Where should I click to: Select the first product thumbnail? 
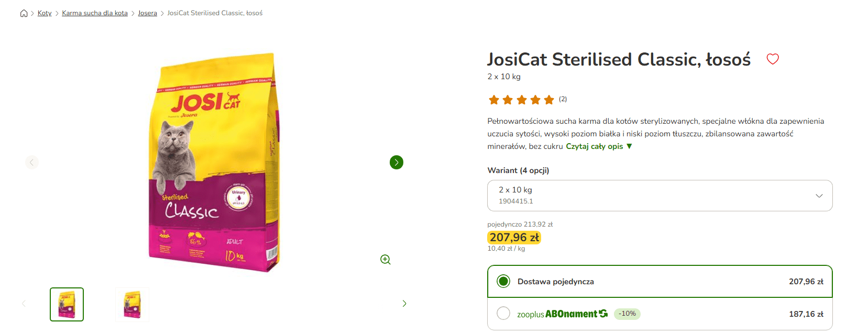67,304
